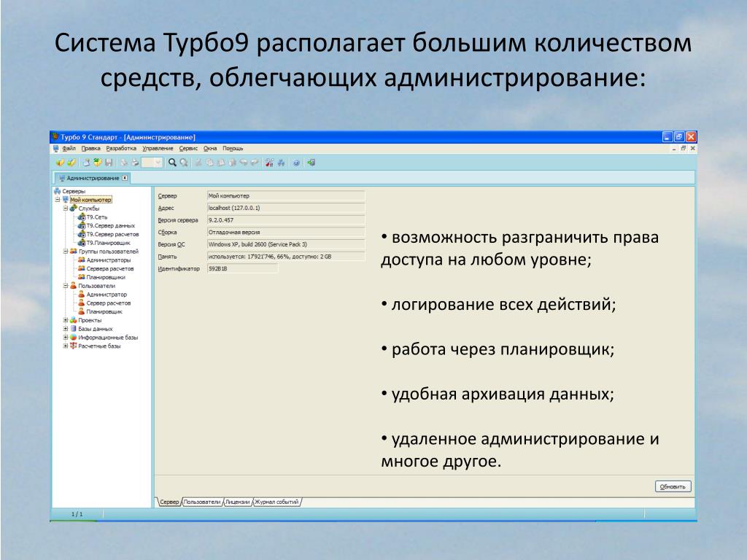Switch to the Пользователи bottom tab
Viewport: 747px width, 560px height.
tap(202, 502)
